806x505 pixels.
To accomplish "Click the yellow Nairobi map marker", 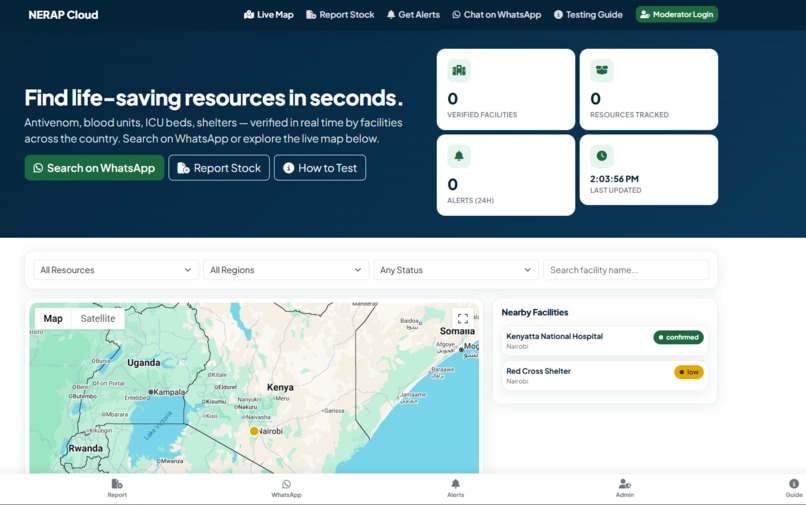I will (x=254, y=431).
